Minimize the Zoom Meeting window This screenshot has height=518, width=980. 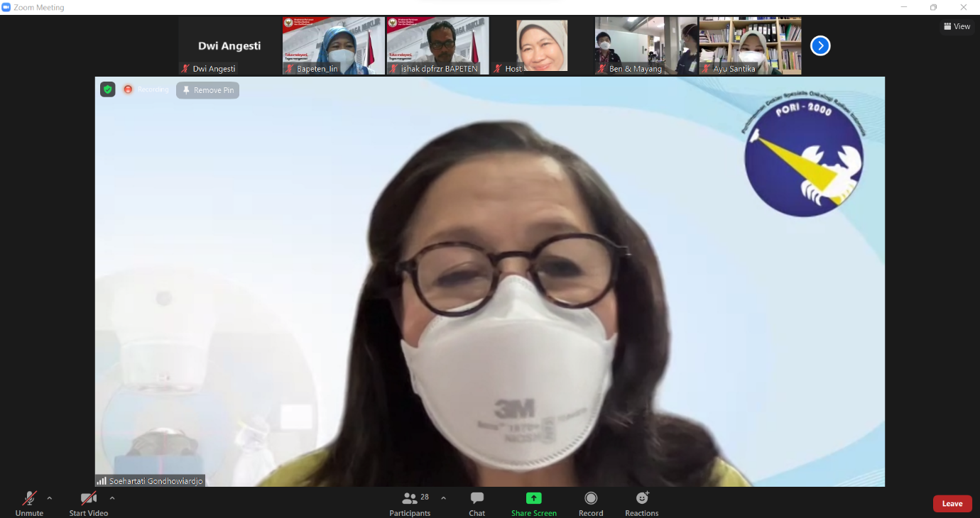pyautogui.click(x=903, y=7)
